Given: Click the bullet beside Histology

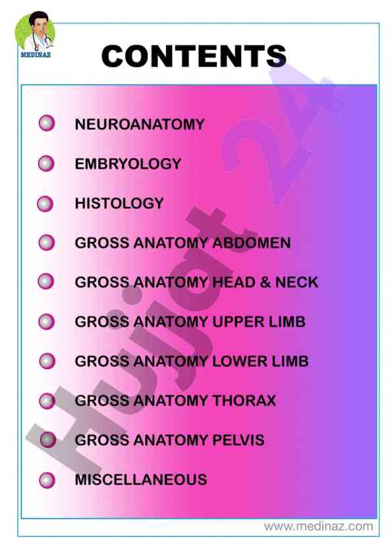Looking at the screenshot, I should coord(45,204).
